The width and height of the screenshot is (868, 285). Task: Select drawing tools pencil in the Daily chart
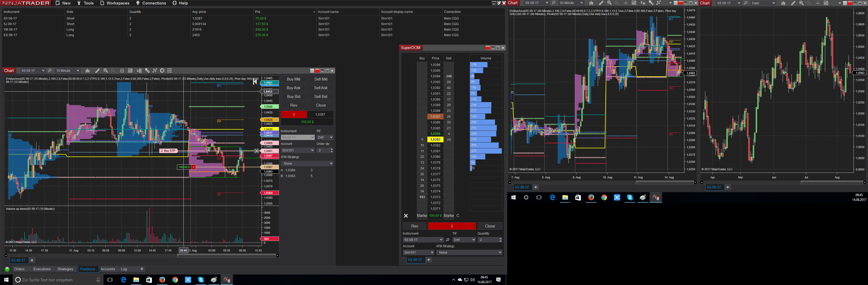793,3
